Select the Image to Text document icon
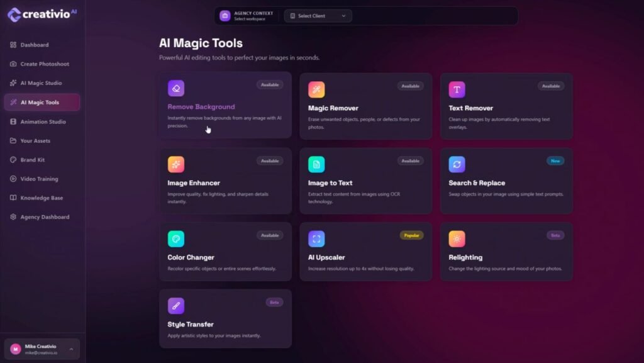The height and width of the screenshot is (363, 644). 316,165
